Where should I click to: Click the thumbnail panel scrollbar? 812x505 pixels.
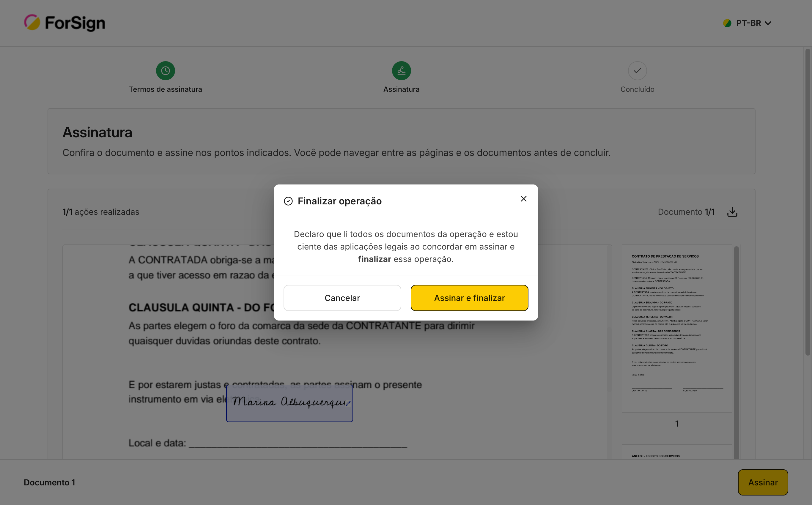coord(736,352)
